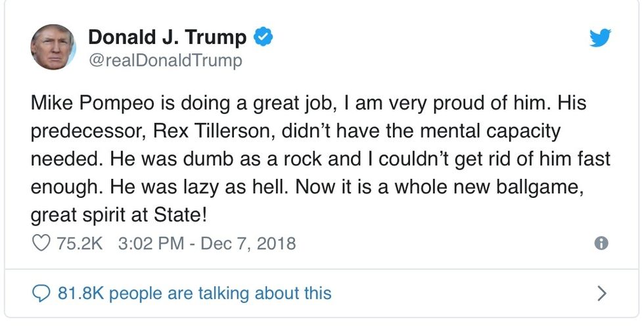
Task: Click the Twitter bird logo
Action: pyautogui.click(x=599, y=39)
